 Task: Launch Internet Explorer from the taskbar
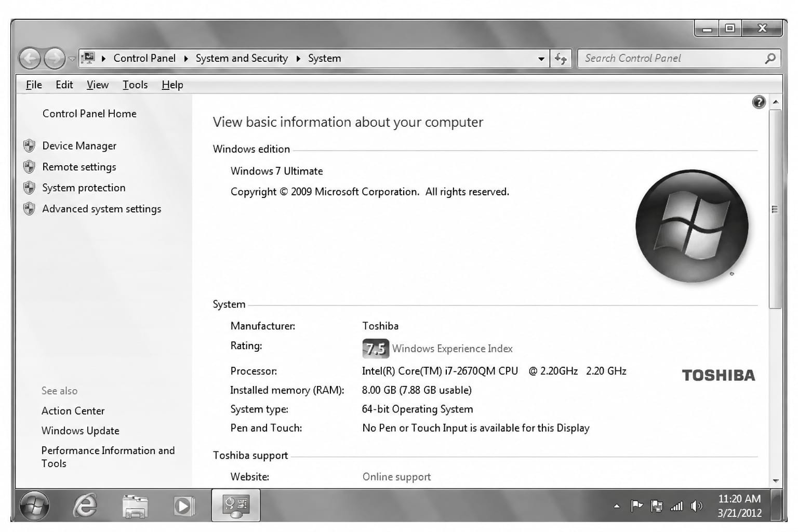85,506
